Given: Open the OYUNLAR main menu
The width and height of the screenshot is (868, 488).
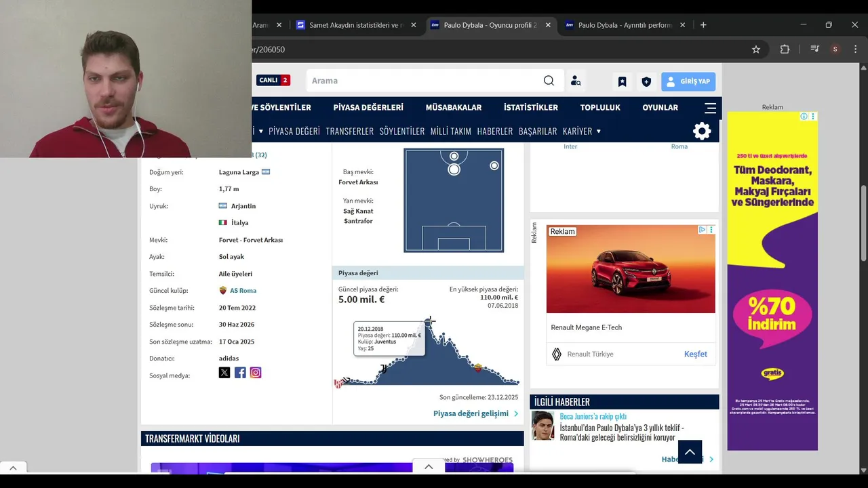Looking at the screenshot, I should pos(660,107).
